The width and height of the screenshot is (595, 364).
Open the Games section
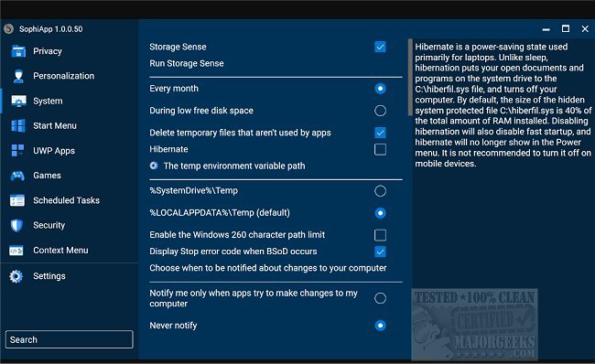click(47, 176)
